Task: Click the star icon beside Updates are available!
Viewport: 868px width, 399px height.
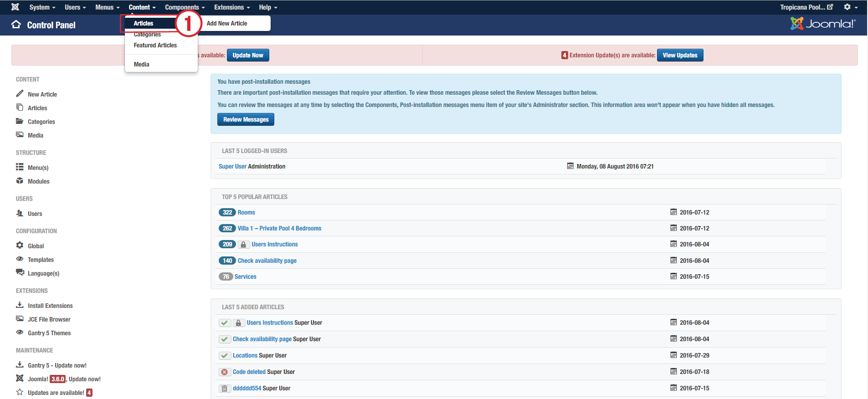Action: pos(20,392)
